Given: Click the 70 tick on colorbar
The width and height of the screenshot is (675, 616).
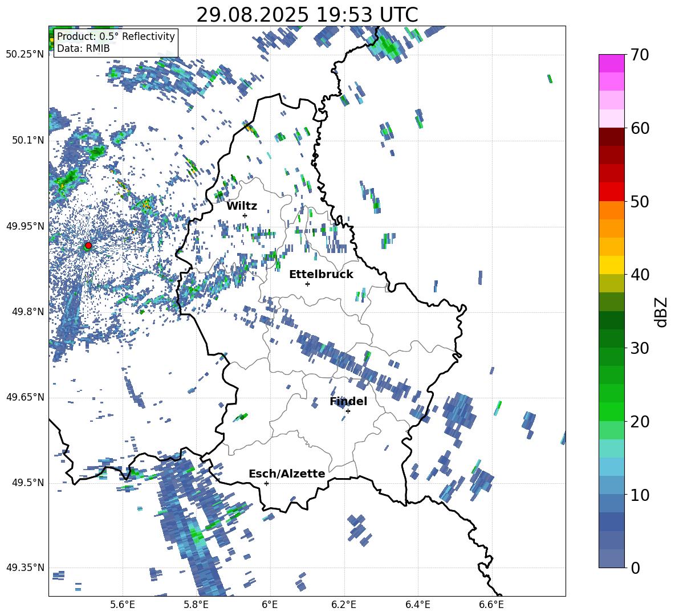Looking at the screenshot, I should tap(640, 55).
